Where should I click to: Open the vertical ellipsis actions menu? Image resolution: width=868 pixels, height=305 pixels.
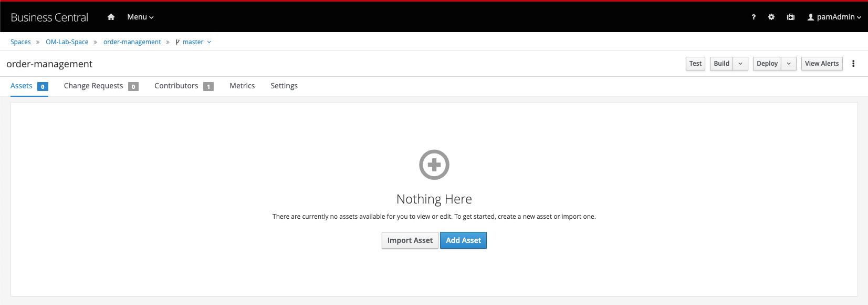click(x=853, y=64)
